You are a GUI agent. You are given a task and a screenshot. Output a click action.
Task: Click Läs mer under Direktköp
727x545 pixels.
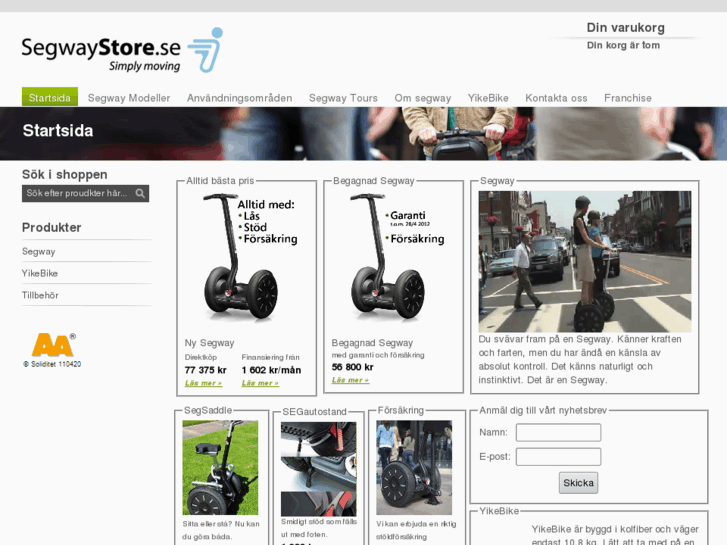coord(204,383)
